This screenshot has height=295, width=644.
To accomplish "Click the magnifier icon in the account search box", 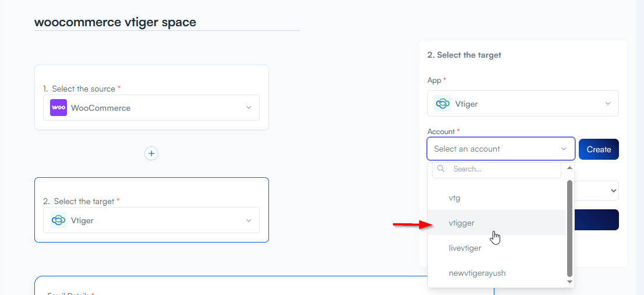I will tap(441, 169).
